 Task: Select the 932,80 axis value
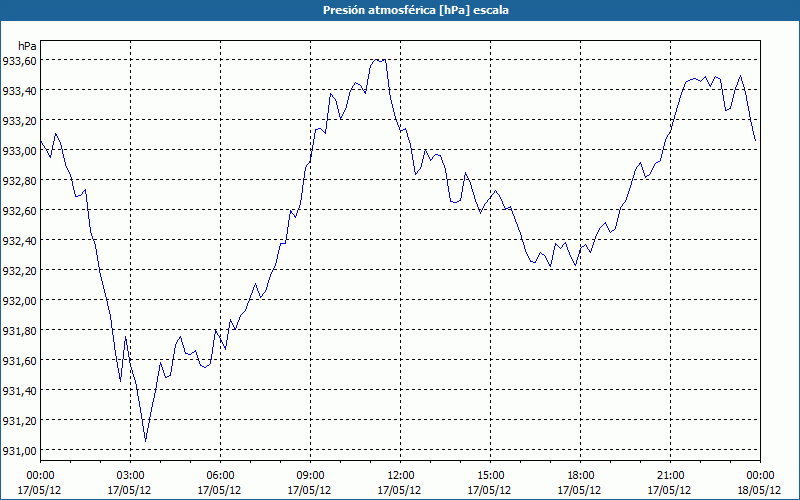coord(19,181)
